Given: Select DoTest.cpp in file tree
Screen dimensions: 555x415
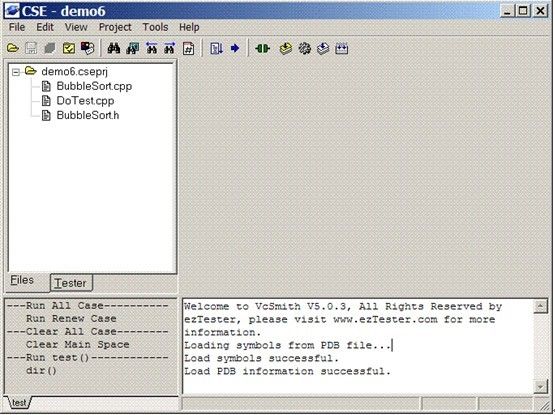Looking at the screenshot, I should coord(85,101).
